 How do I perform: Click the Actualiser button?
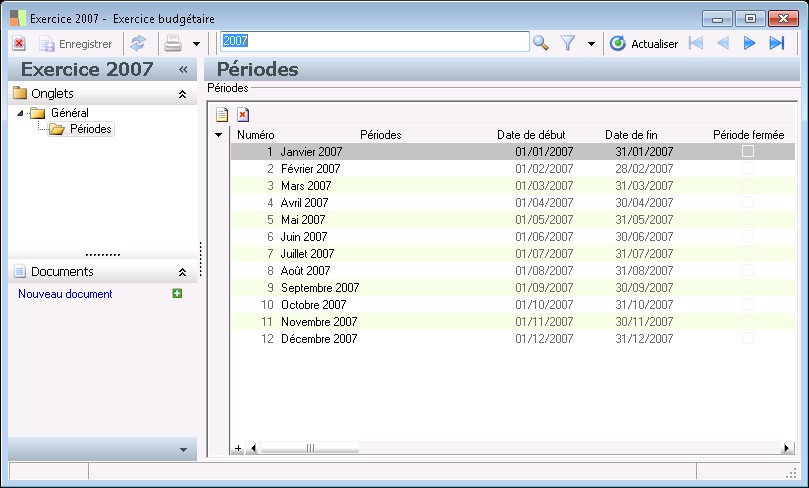pos(643,43)
